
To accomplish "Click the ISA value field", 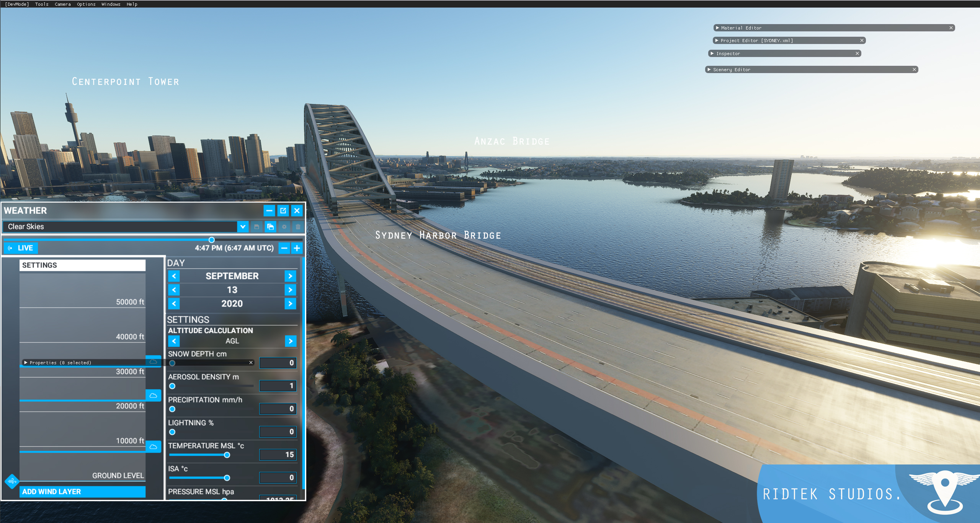I will pyautogui.click(x=278, y=477).
